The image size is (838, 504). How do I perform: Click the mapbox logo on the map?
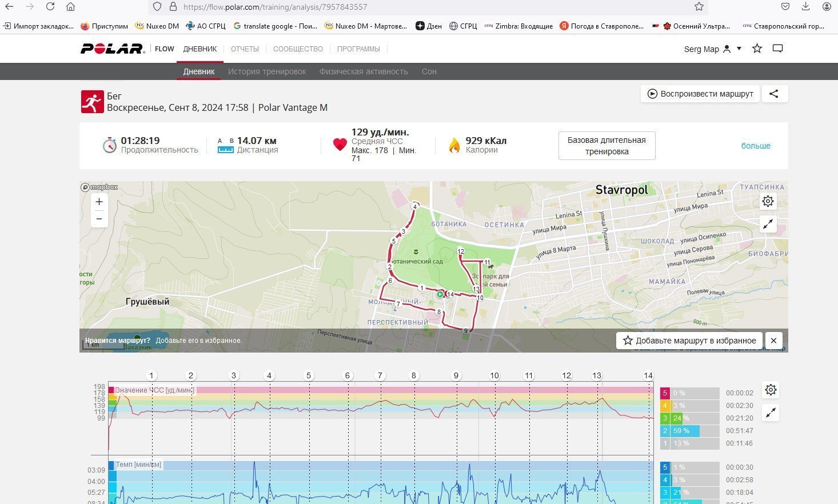99,187
